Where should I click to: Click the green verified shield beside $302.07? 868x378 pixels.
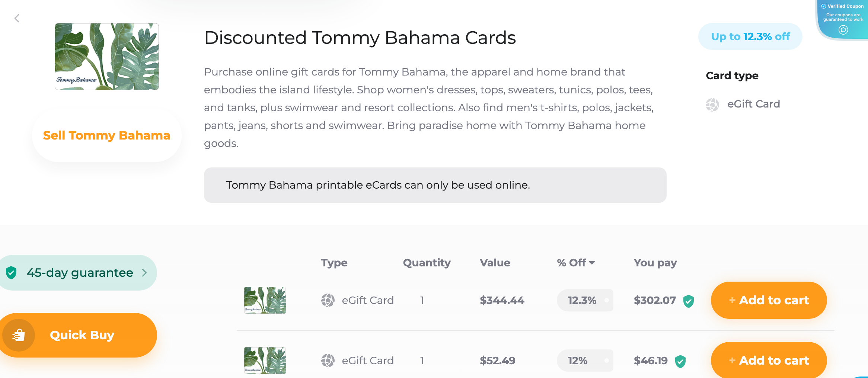point(688,301)
